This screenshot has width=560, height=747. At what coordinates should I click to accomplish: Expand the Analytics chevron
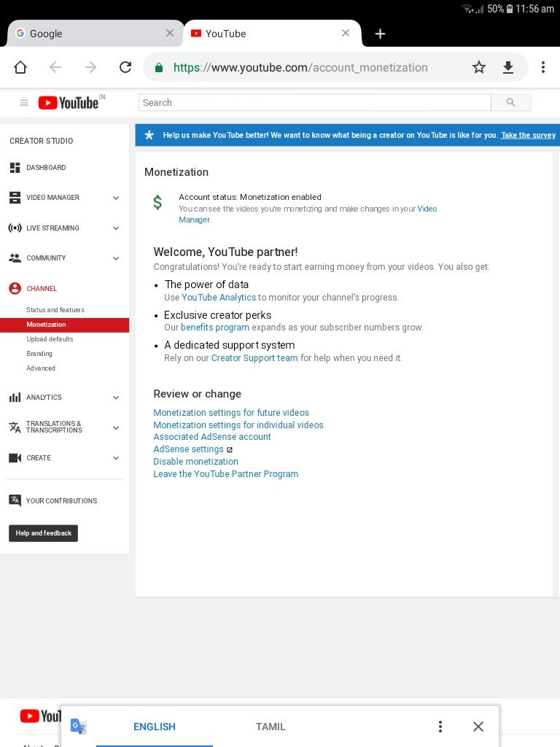pos(116,398)
